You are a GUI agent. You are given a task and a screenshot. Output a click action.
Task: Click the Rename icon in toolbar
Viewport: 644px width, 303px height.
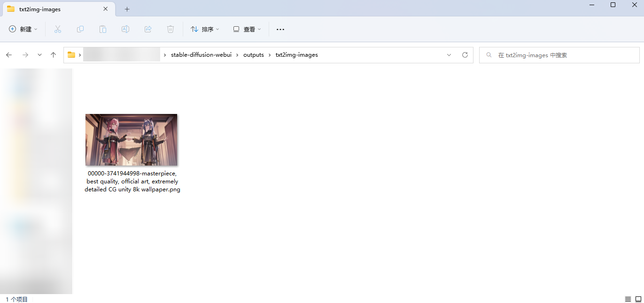125,29
